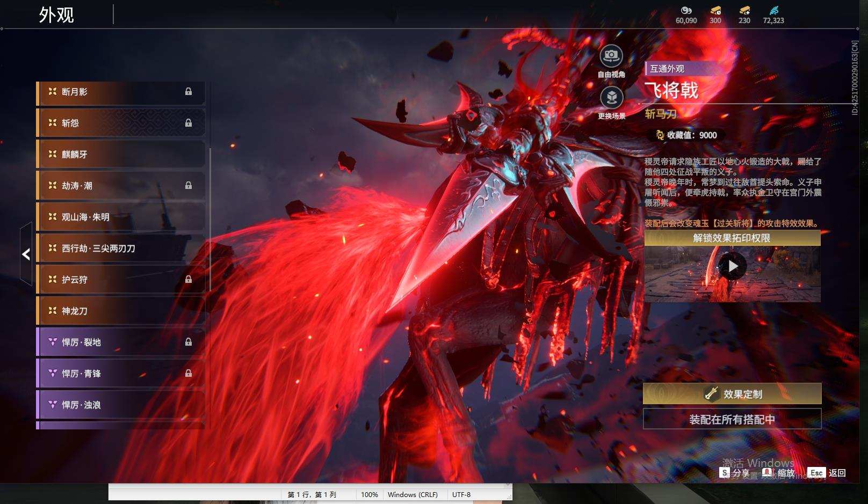Pick the 护云狩 skin

click(x=121, y=280)
